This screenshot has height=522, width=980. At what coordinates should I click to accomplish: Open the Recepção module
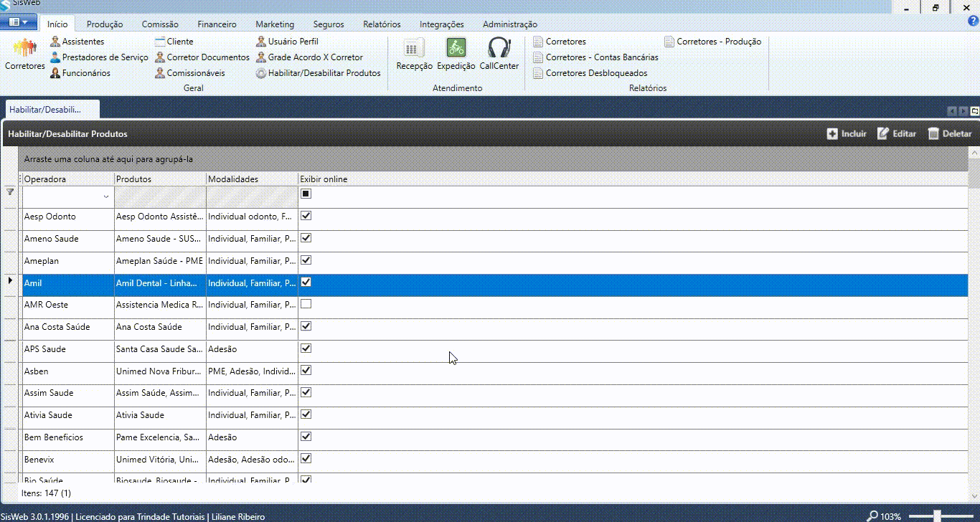tap(414, 54)
